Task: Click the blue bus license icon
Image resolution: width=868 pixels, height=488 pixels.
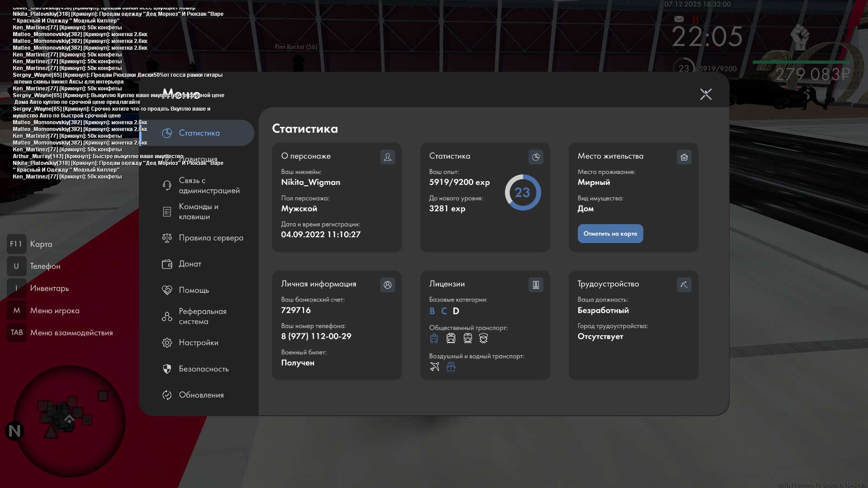Action: [434, 338]
